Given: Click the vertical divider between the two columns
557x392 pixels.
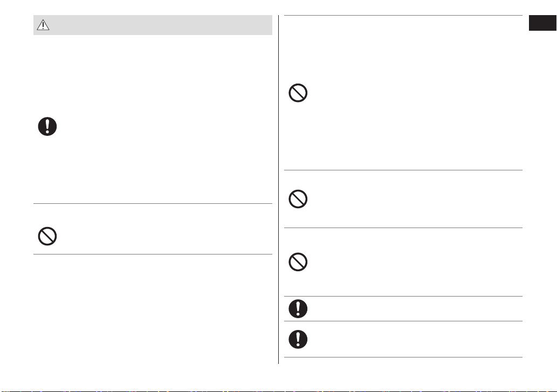Looking at the screenshot, I should click(x=278, y=190).
